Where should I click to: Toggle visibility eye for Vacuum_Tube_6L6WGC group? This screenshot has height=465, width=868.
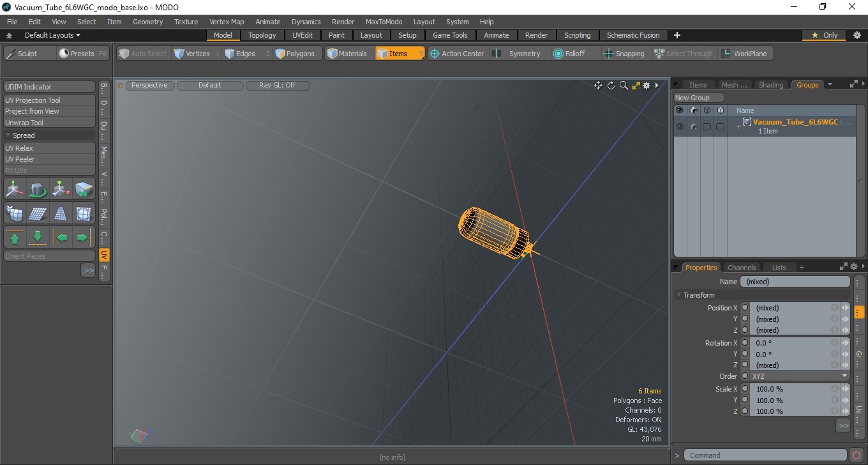point(680,126)
